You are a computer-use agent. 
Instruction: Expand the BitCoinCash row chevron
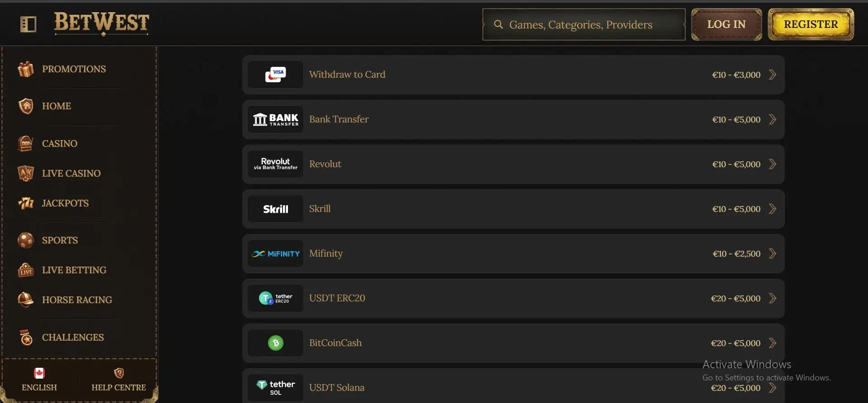point(773,343)
